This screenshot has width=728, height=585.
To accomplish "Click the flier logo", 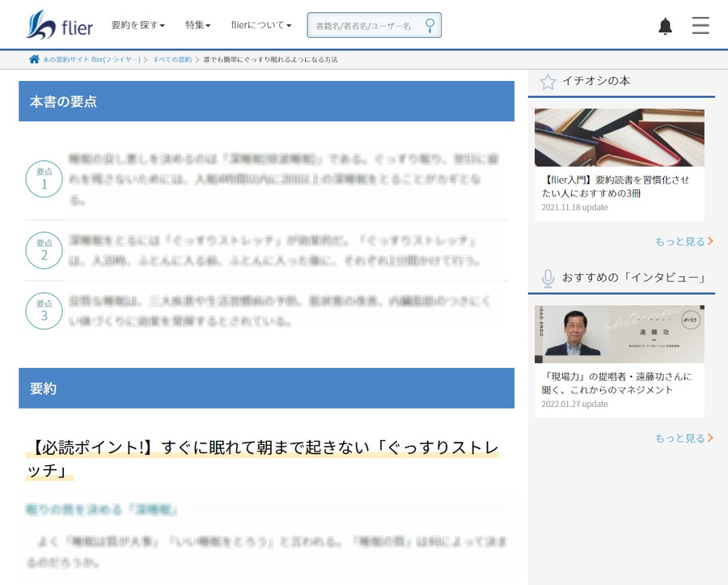I will 59,25.
